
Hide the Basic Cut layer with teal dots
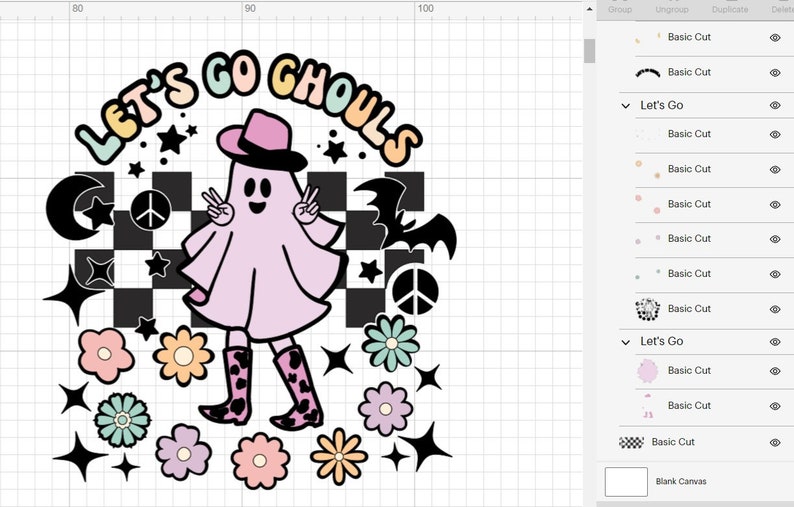[775, 274]
